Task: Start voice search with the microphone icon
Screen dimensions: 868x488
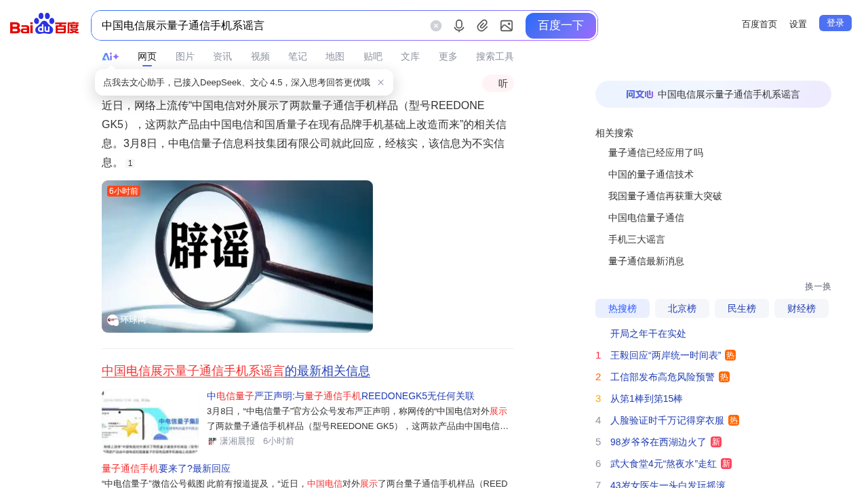Action: pyautogui.click(x=459, y=26)
